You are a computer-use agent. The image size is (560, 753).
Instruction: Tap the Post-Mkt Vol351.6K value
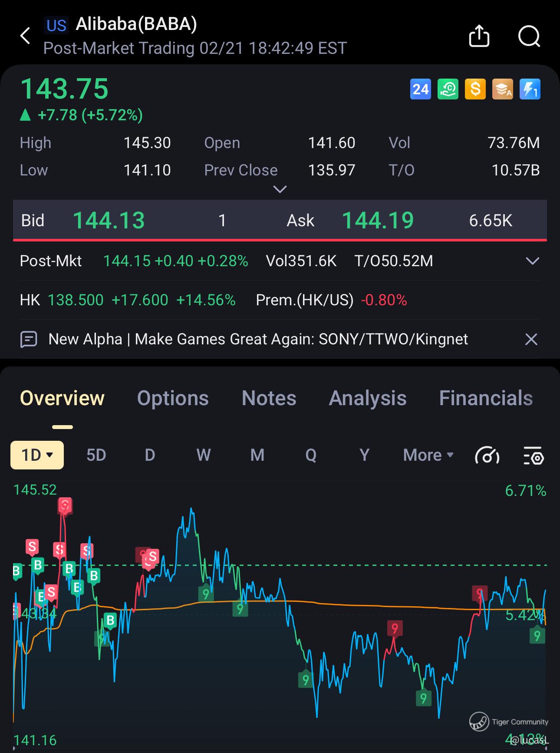click(301, 261)
